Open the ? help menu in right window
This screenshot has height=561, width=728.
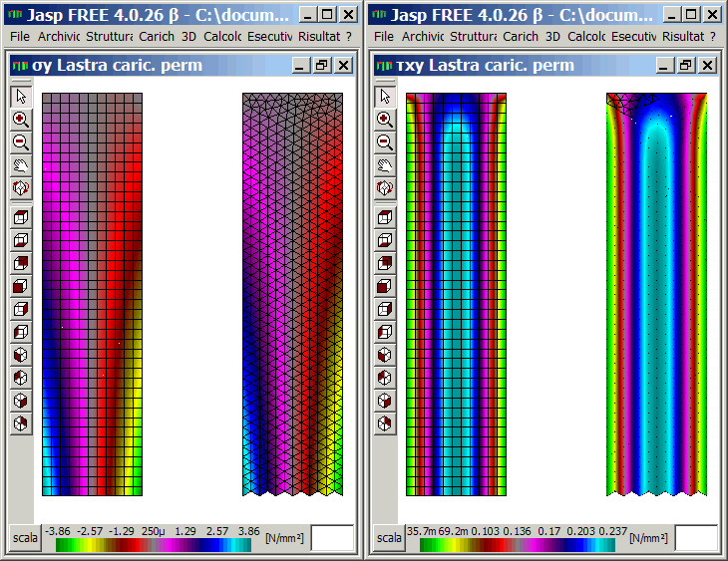713,36
